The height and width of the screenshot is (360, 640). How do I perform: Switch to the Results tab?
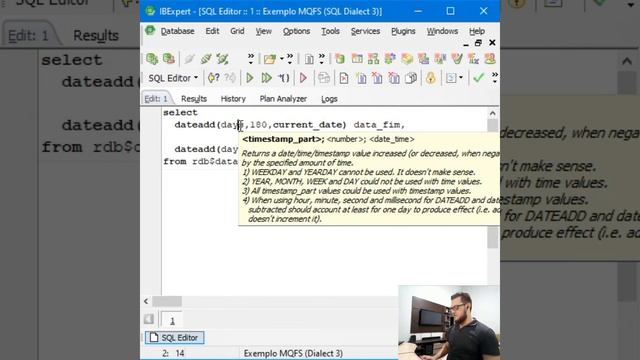tap(194, 99)
